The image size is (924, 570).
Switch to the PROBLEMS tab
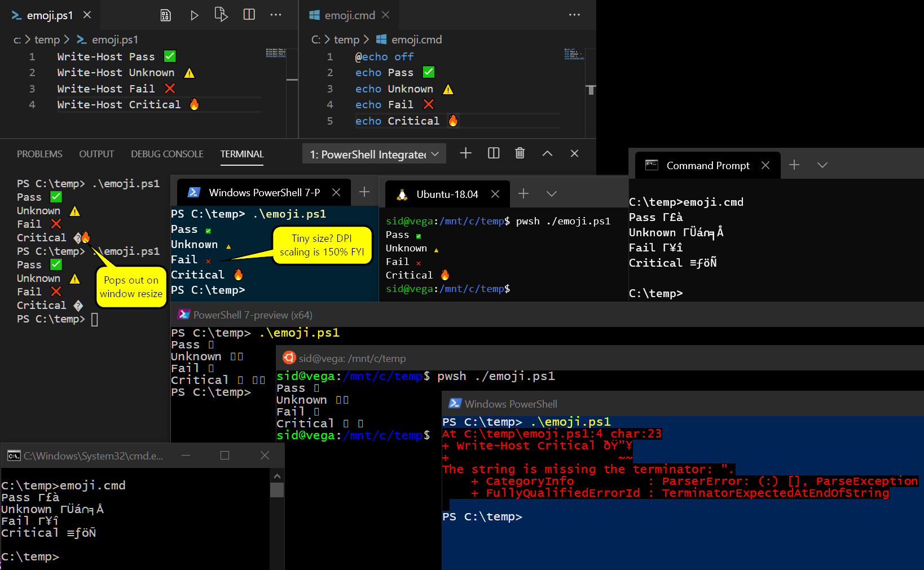pyautogui.click(x=39, y=153)
